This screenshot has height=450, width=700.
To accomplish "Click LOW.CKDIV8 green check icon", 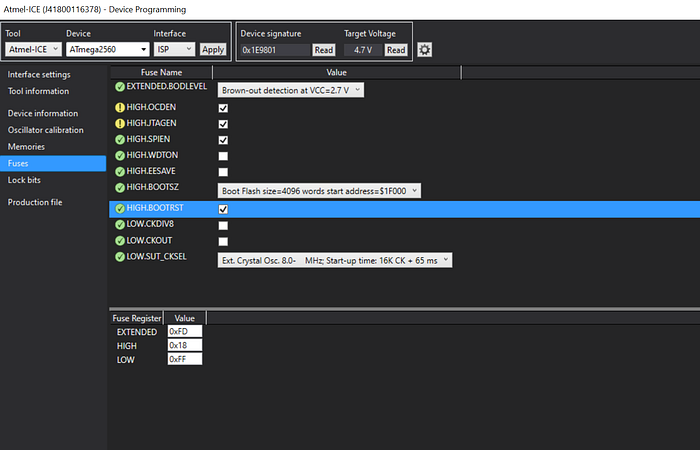I will (x=120, y=225).
